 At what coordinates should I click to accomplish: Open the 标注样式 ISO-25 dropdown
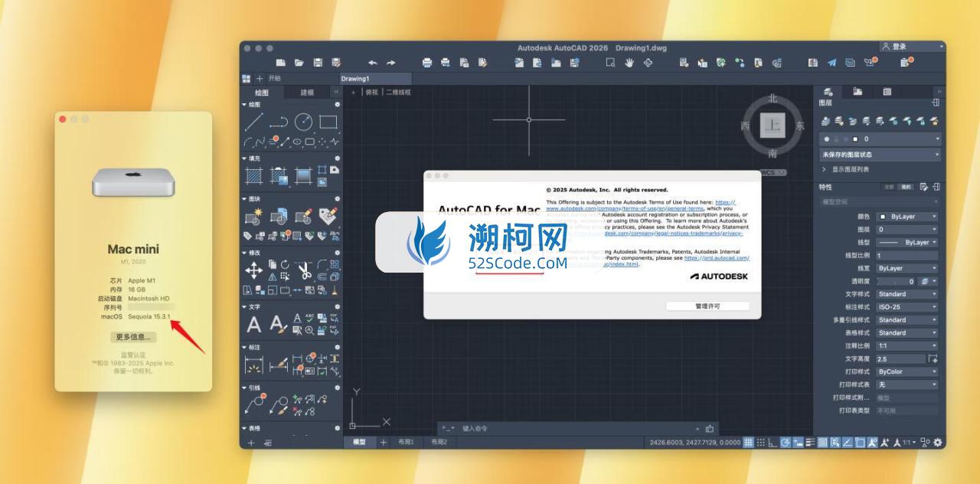click(907, 307)
